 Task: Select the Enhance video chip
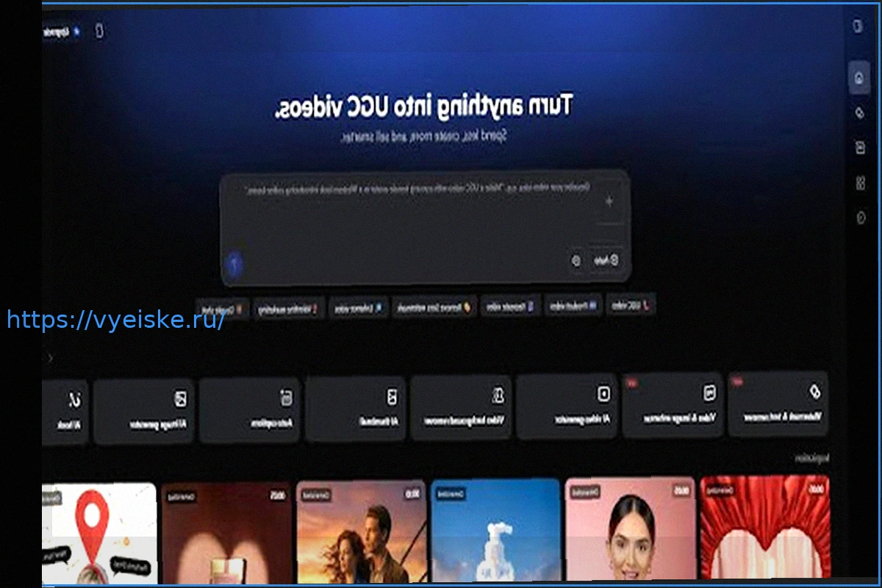point(358,309)
